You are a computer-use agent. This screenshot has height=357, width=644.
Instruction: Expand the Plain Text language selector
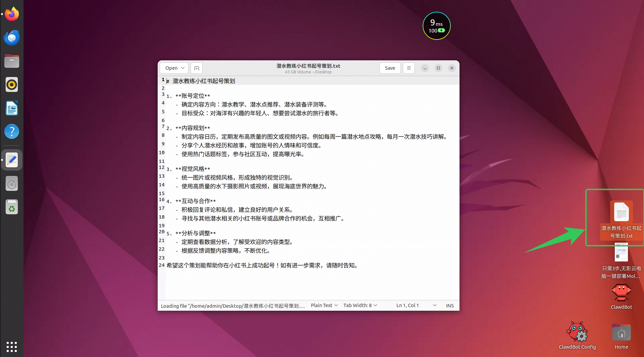pos(324,305)
